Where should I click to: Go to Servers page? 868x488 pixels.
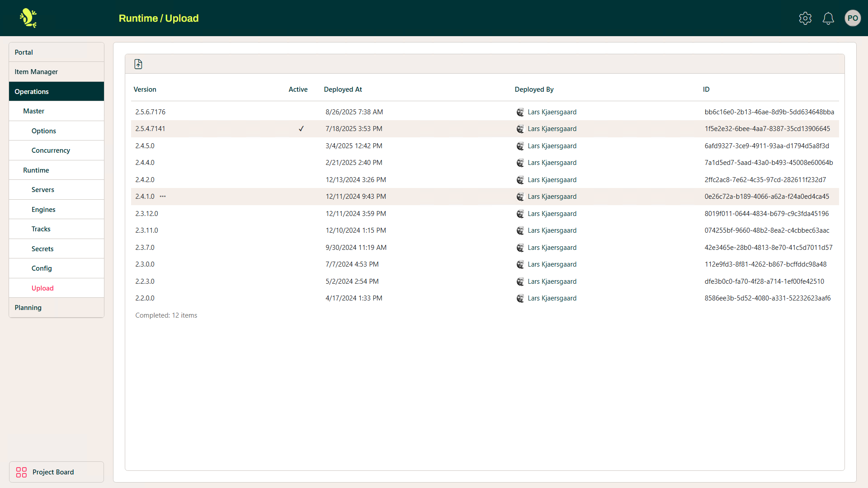(57, 190)
